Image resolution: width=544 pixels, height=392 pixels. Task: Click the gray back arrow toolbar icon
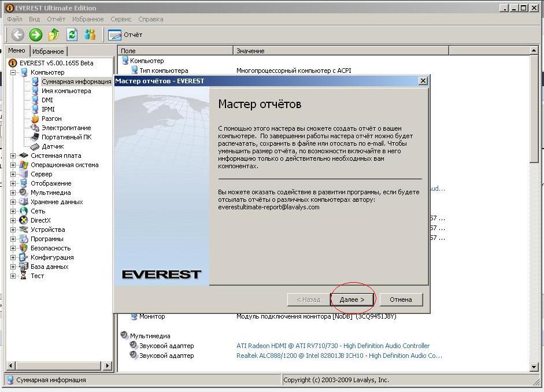[x=17, y=35]
